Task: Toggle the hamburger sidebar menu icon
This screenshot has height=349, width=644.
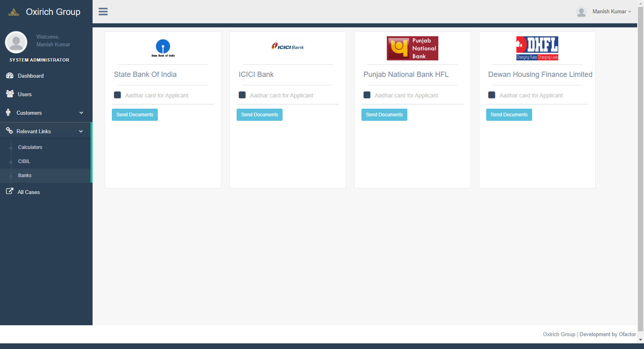Action: pyautogui.click(x=103, y=12)
